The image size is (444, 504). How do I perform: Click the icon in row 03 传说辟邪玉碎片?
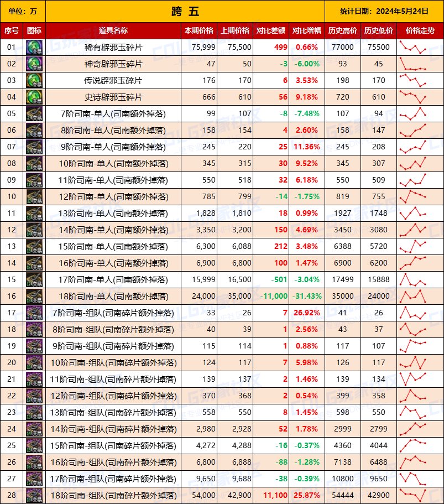point(34,80)
